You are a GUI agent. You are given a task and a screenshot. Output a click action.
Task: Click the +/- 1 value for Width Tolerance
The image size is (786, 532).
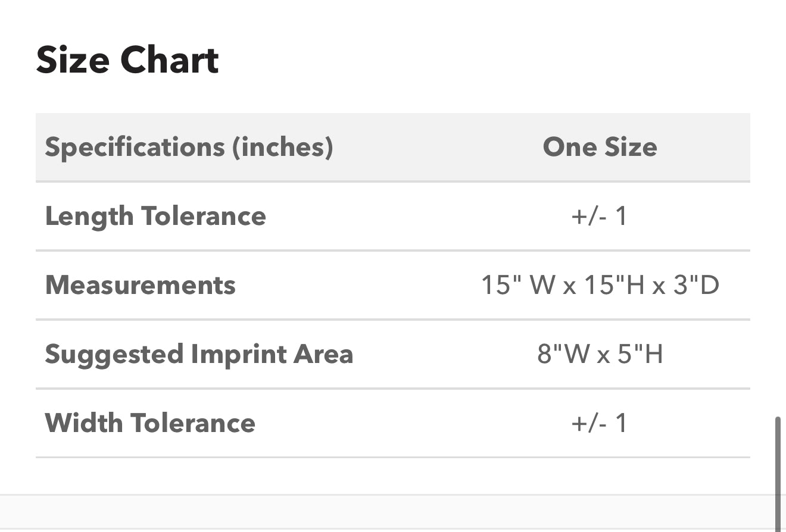click(599, 423)
